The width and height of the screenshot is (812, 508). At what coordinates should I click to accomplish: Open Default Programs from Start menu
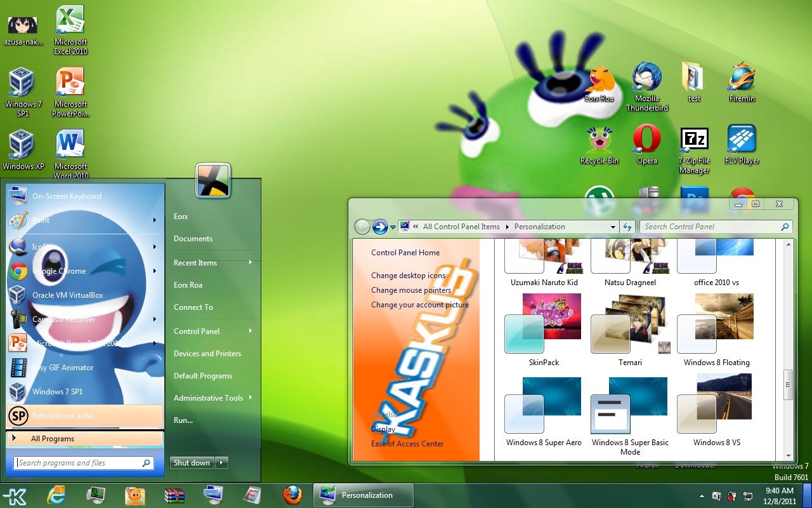[203, 376]
